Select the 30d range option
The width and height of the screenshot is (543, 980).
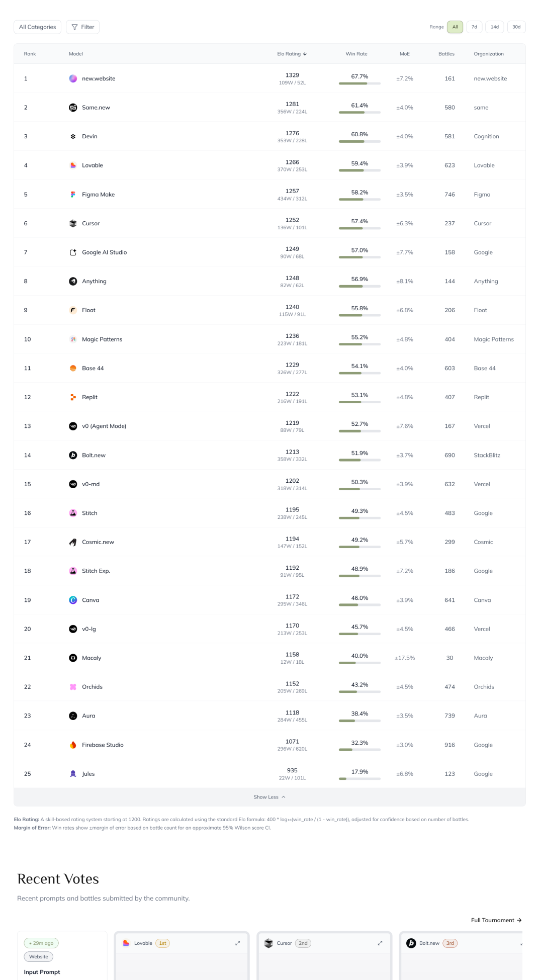click(516, 27)
